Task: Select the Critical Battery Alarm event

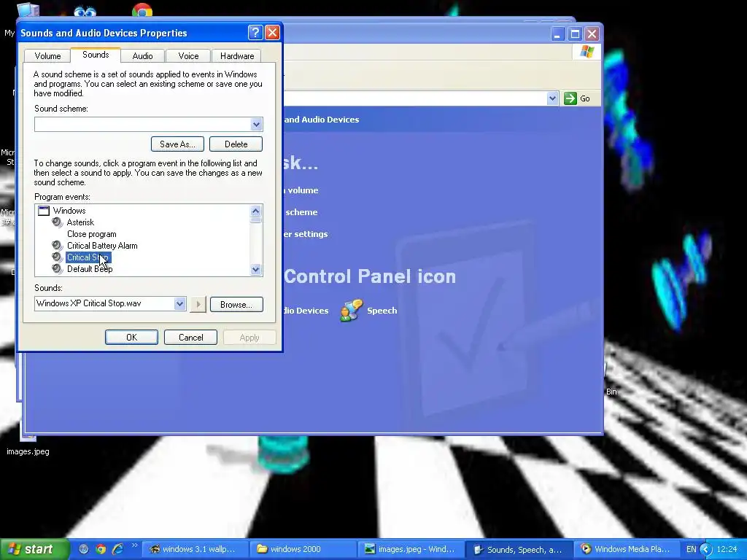Action: pos(102,246)
